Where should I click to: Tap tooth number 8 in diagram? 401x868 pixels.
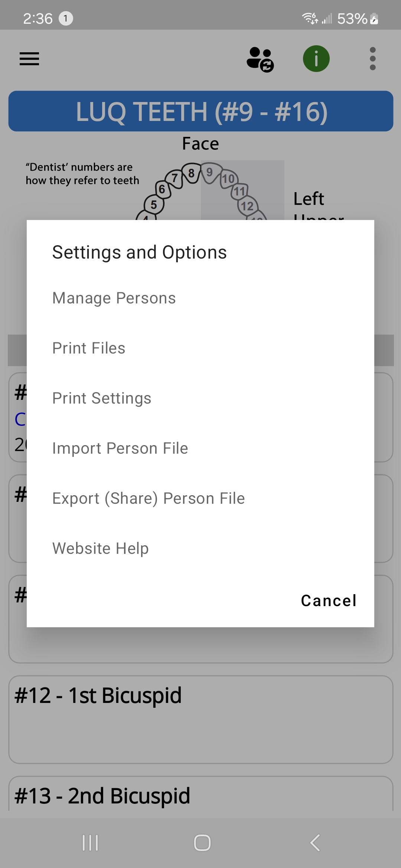pos(191,173)
